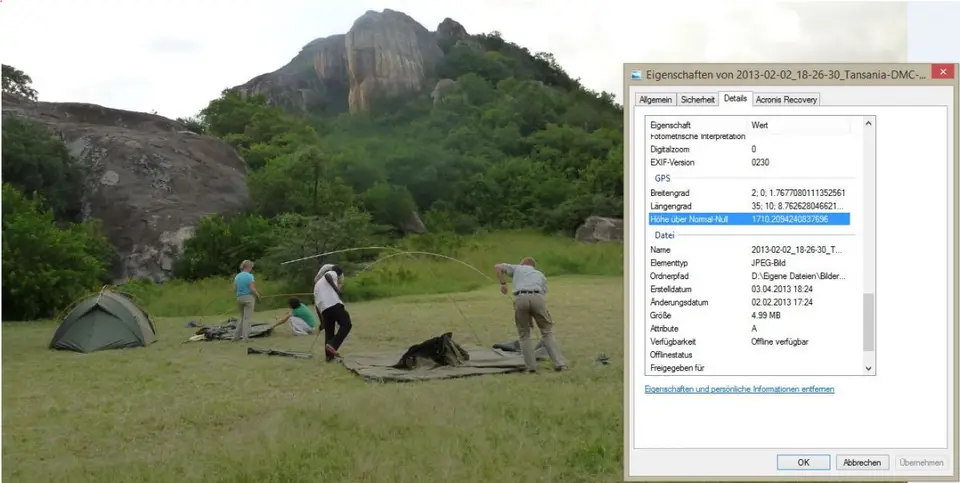The height and width of the screenshot is (483, 960).
Task: Open the Acronis Recovery tab
Action: pos(786,100)
